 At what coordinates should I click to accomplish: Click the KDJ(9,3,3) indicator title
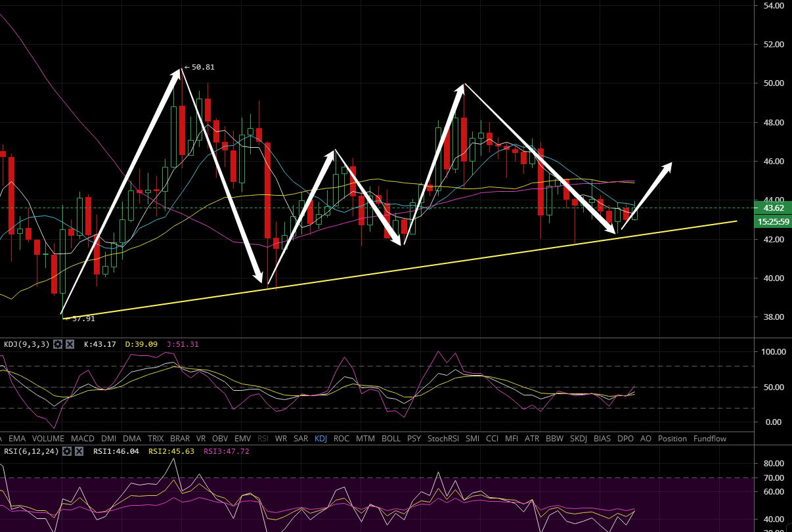tap(28, 344)
